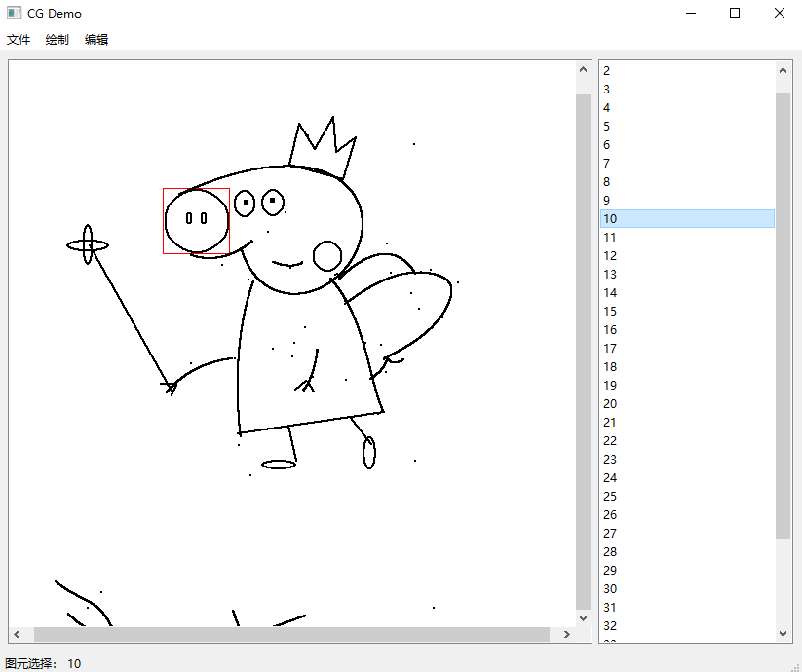Select item 31 in the primitive list
802x672 pixels.
687,607
